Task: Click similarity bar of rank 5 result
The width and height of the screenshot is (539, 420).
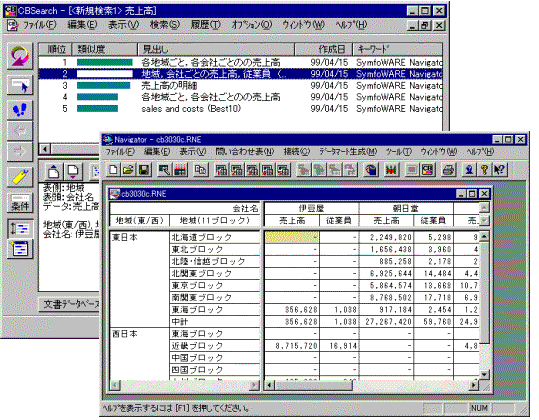Action: [97, 109]
